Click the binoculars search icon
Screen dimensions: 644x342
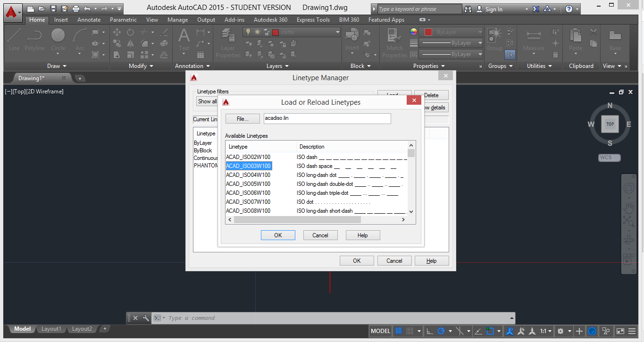tap(468, 9)
